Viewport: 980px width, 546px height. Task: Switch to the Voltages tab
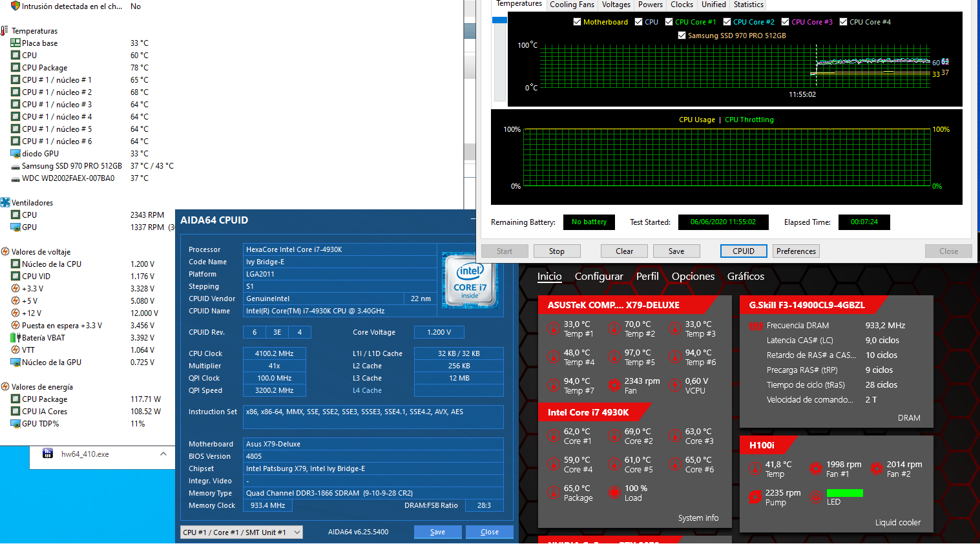tap(616, 5)
